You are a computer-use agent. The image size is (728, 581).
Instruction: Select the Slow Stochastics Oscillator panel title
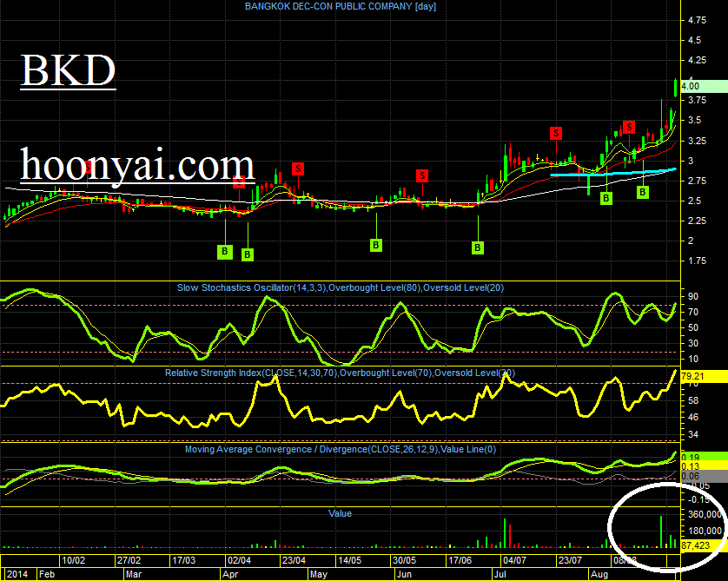click(x=341, y=287)
